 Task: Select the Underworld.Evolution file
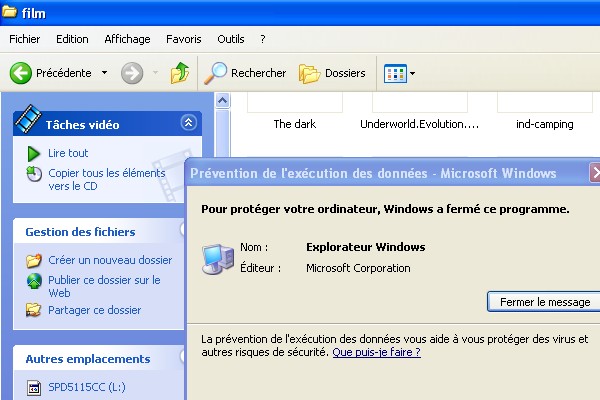(x=419, y=124)
